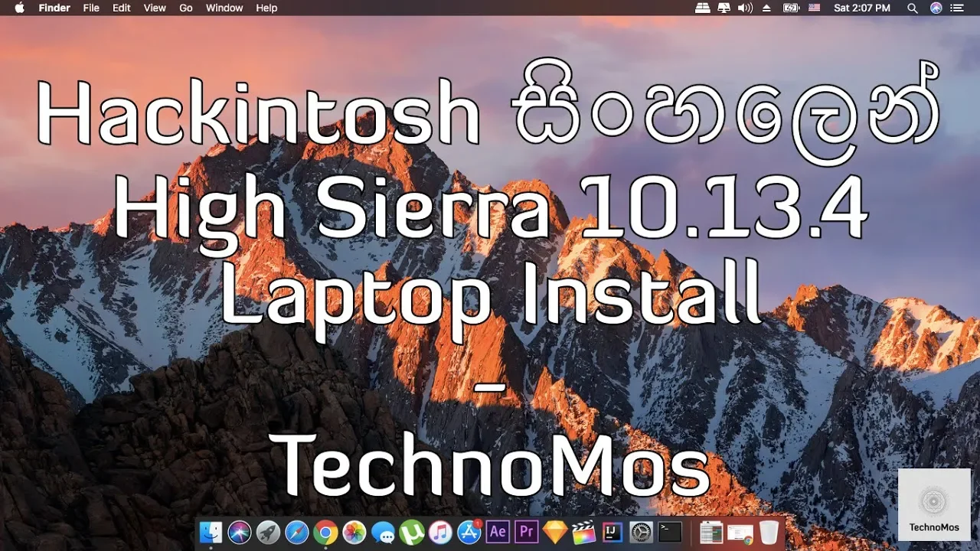Screen dimensions: 980x551
Task: Activate Siri from the menu bar
Action: (x=936, y=8)
